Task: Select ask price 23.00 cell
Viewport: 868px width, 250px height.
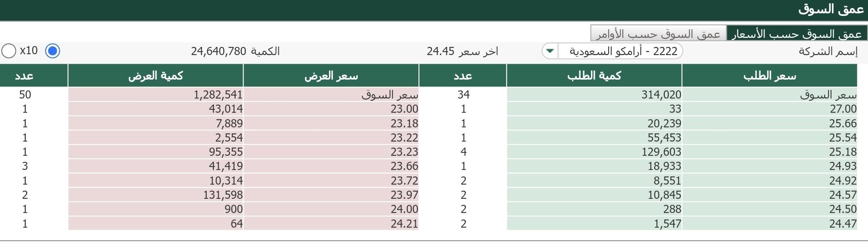Action: [331, 109]
